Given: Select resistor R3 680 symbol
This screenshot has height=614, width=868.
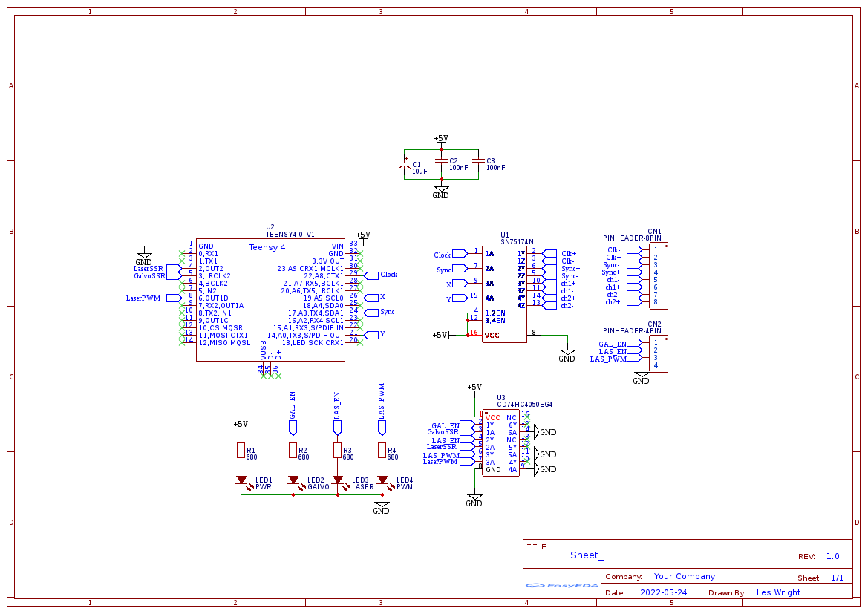Looking at the screenshot, I should [x=337, y=451].
